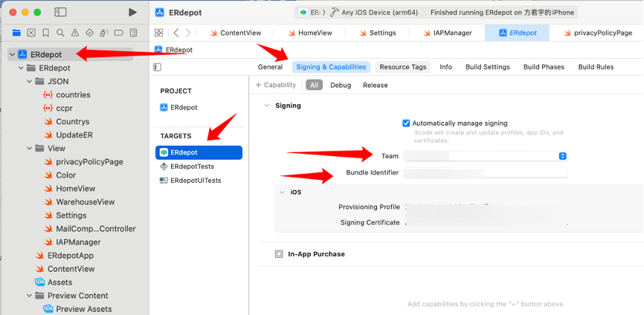Screen dimensions: 644x315
Task: Collapse the Signing section
Action: 267,105
